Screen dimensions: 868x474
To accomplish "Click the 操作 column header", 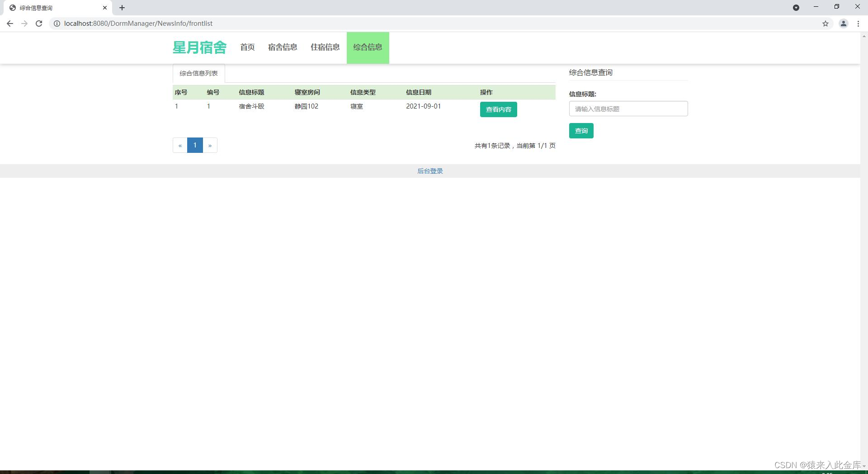I will (x=486, y=92).
